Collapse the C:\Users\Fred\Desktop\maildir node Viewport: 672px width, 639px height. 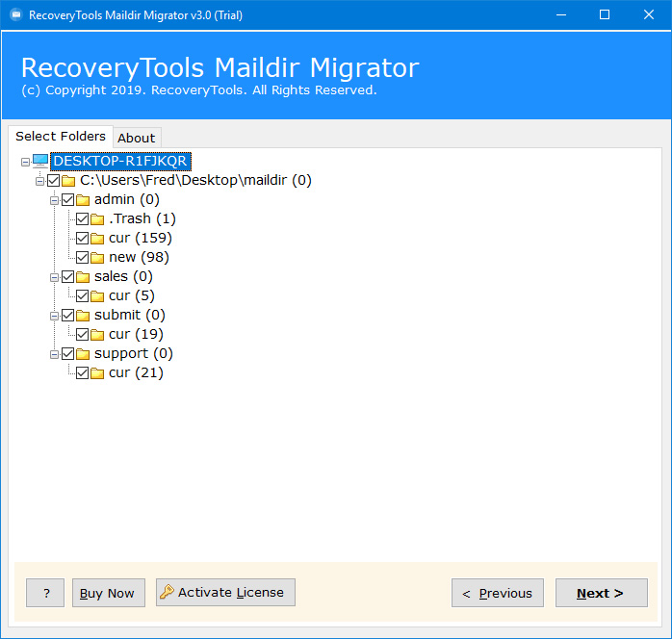(39, 181)
